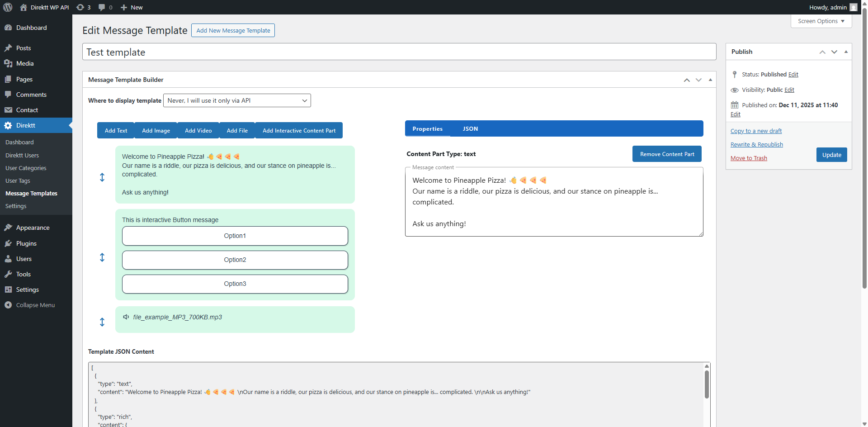
Task: Collapse the Message Template Builder panel
Action: click(710, 80)
